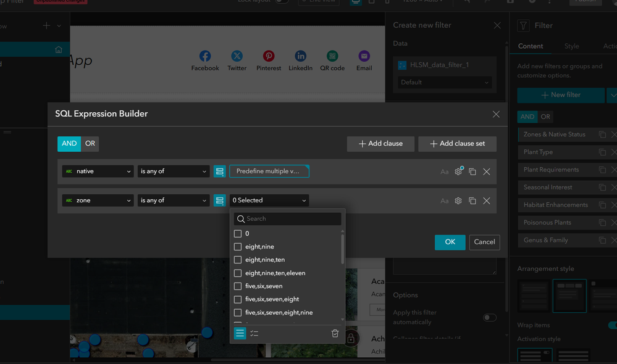Toggle case sensitivity for native clause
617x364 pixels.
coord(444,172)
